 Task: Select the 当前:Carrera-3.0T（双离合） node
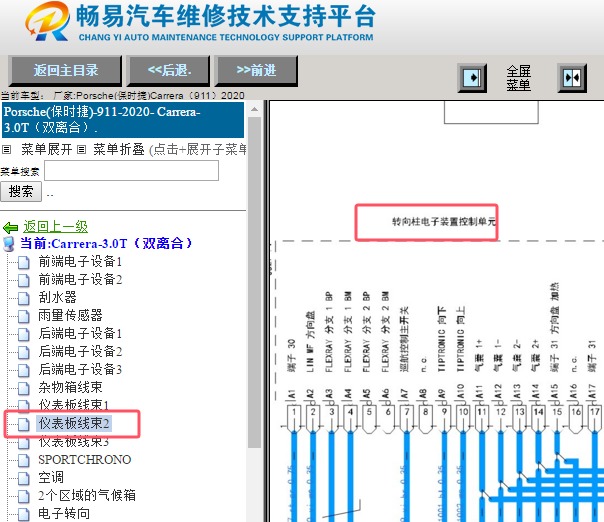106,243
